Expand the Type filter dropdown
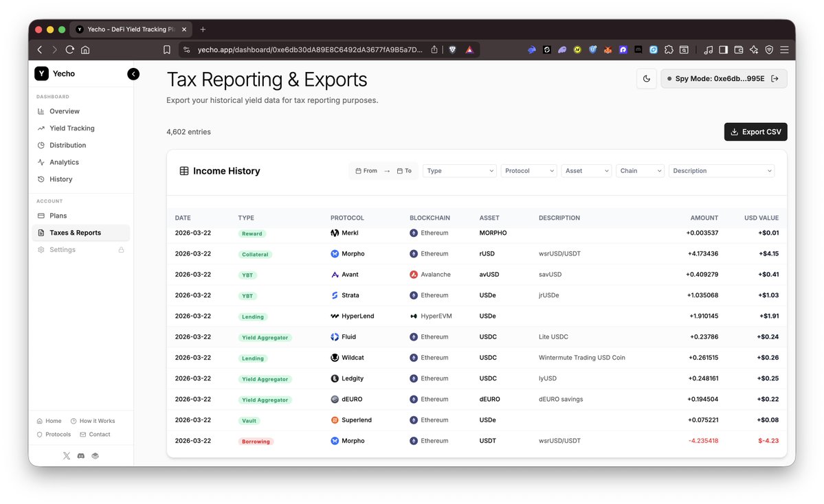824x504 pixels. pyautogui.click(x=459, y=170)
